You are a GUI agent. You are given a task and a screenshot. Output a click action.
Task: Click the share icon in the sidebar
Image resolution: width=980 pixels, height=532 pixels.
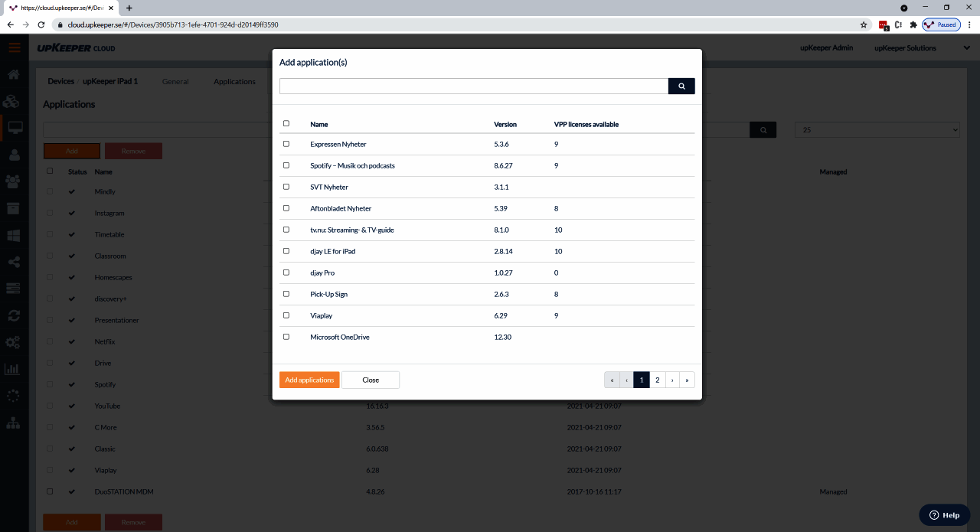pyautogui.click(x=13, y=262)
